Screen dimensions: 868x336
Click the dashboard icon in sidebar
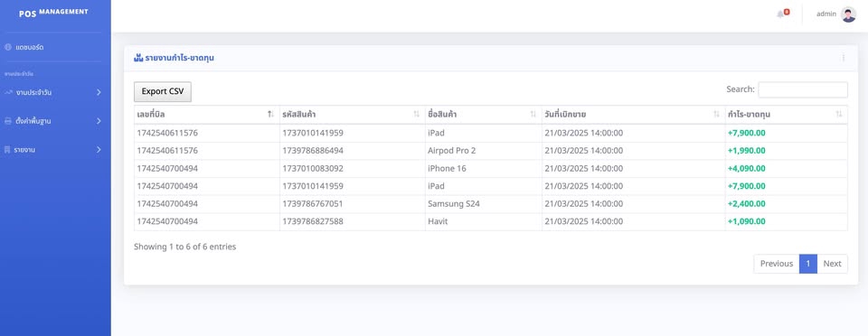coord(8,47)
